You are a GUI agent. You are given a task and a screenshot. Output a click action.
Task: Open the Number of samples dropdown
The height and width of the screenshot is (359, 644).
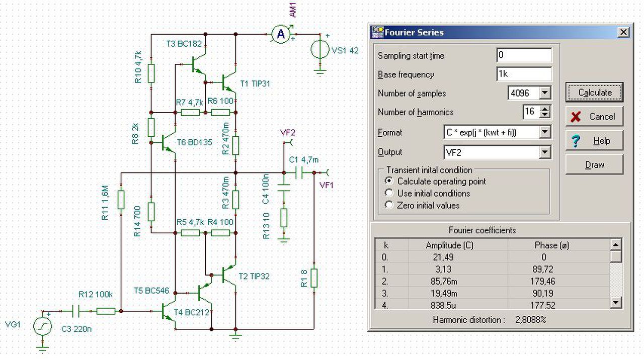tap(545, 93)
